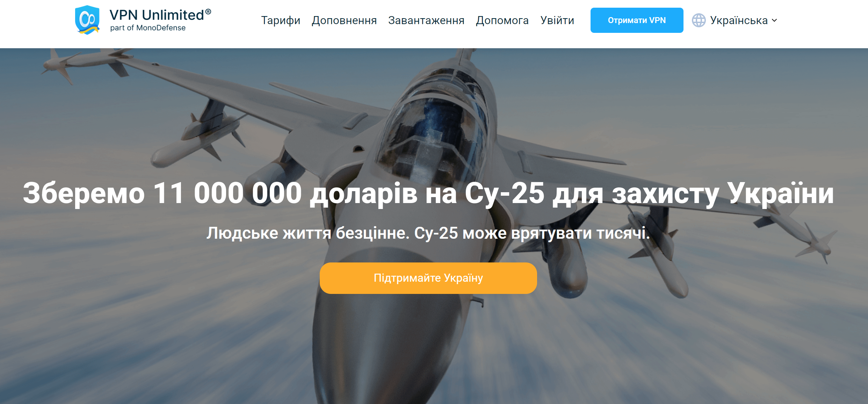Open the Допомога menu
The image size is (868, 404).
pyautogui.click(x=502, y=20)
